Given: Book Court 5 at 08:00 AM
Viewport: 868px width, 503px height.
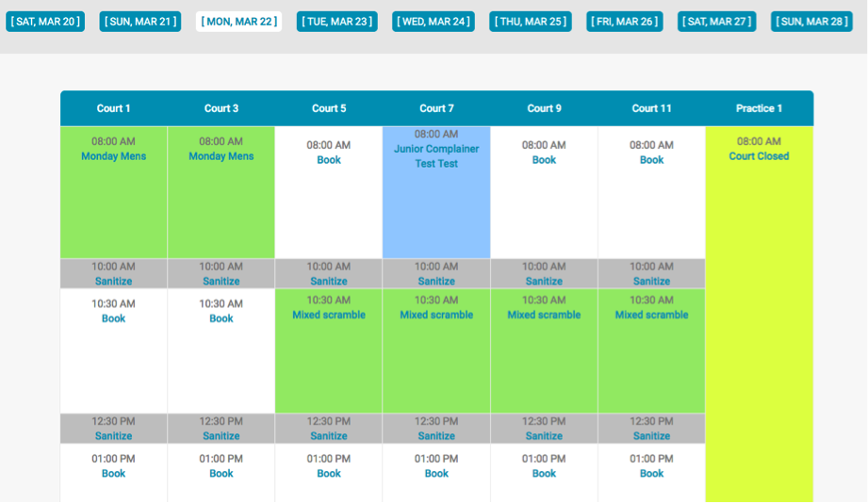Looking at the screenshot, I should [329, 160].
